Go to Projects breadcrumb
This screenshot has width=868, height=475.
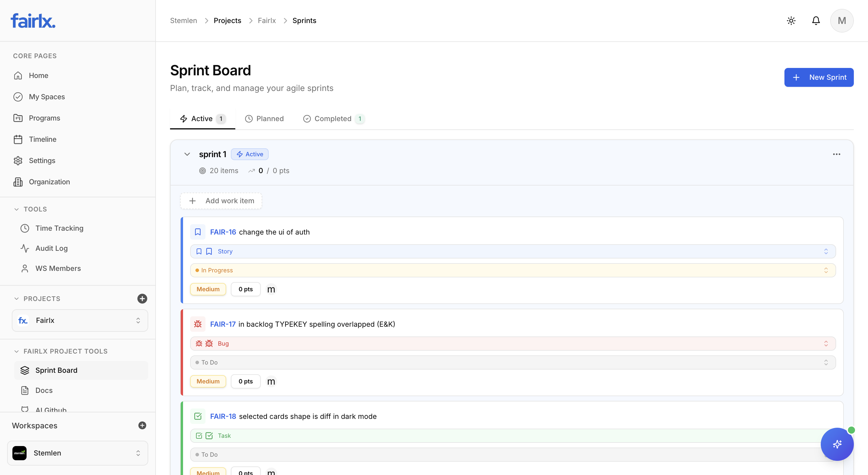click(227, 21)
